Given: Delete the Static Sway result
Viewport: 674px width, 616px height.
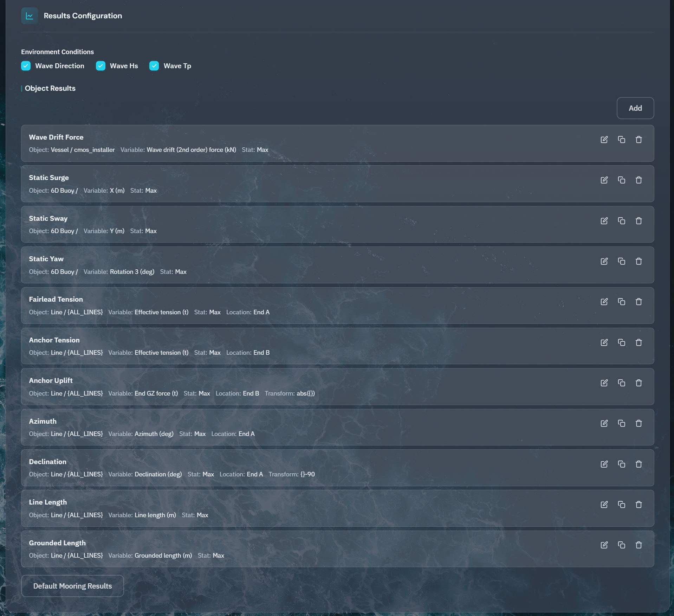Looking at the screenshot, I should click(639, 221).
